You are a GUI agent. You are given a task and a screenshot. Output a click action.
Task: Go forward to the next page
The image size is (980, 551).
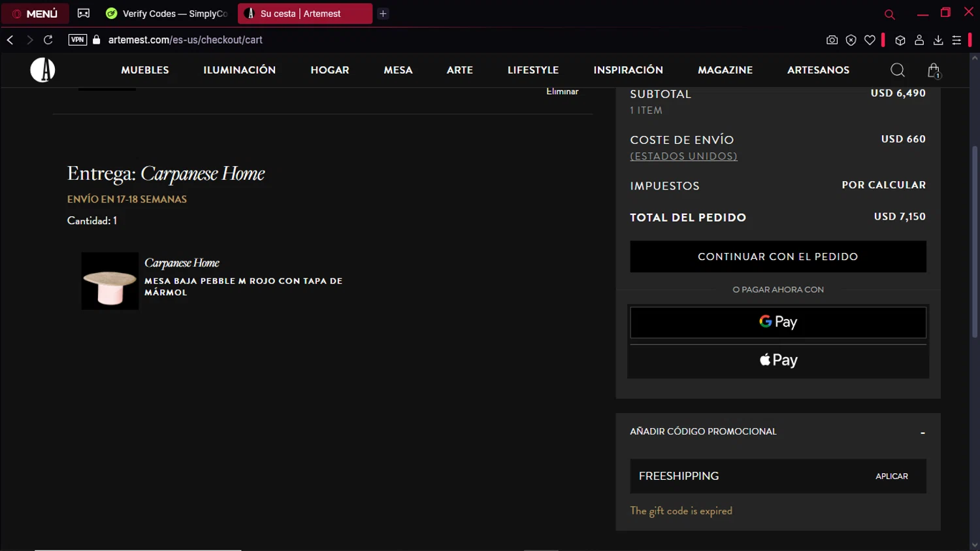point(29,40)
